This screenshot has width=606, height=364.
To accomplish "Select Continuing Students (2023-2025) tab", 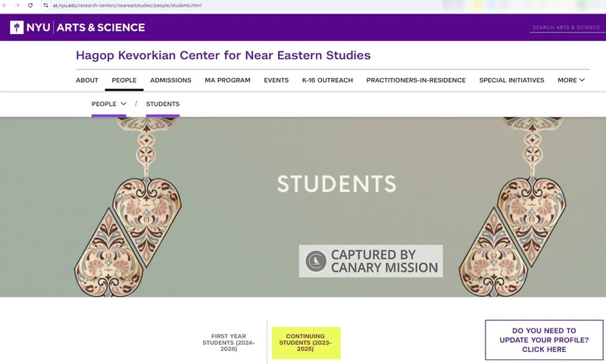I will coord(306,343).
